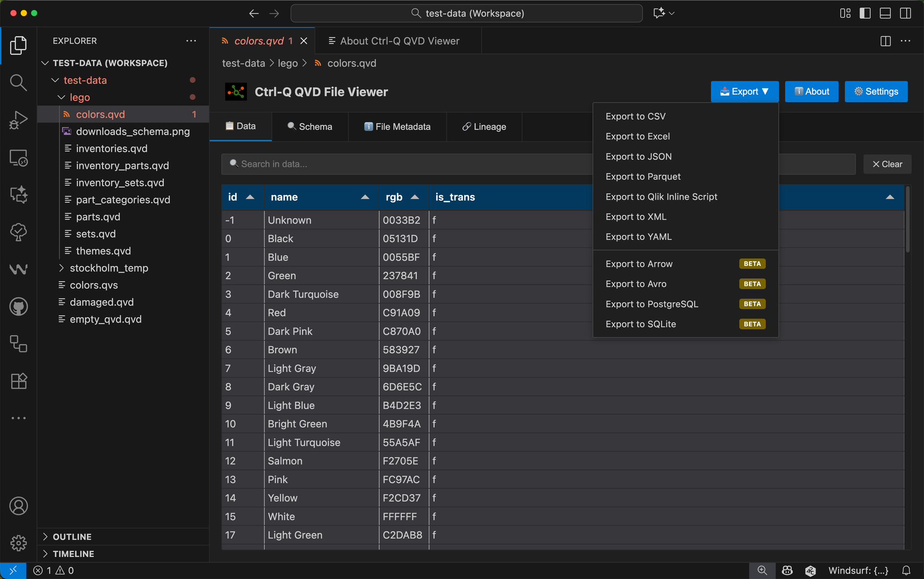Toggle the primary side bar visibility
924x579 pixels.
[x=865, y=13]
